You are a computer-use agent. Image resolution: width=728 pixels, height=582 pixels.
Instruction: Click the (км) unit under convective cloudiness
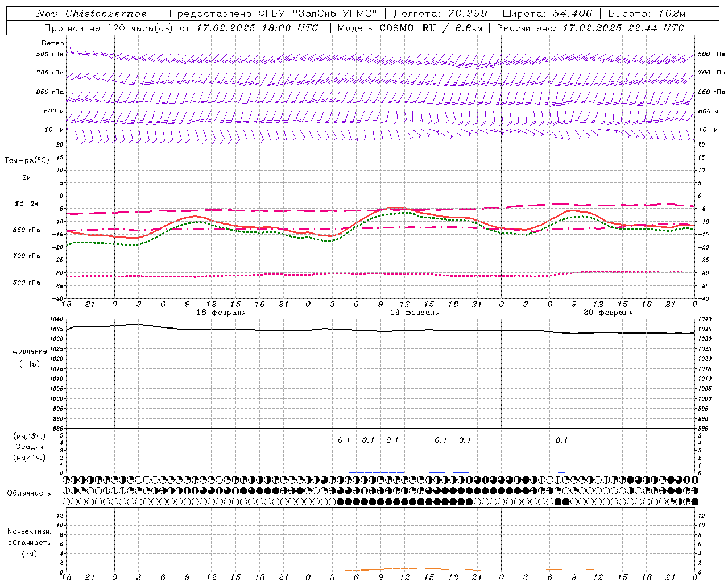pyautogui.click(x=29, y=554)
